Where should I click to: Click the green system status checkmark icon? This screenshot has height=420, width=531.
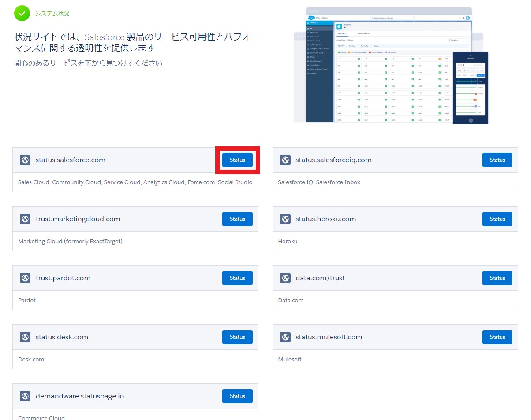click(22, 14)
